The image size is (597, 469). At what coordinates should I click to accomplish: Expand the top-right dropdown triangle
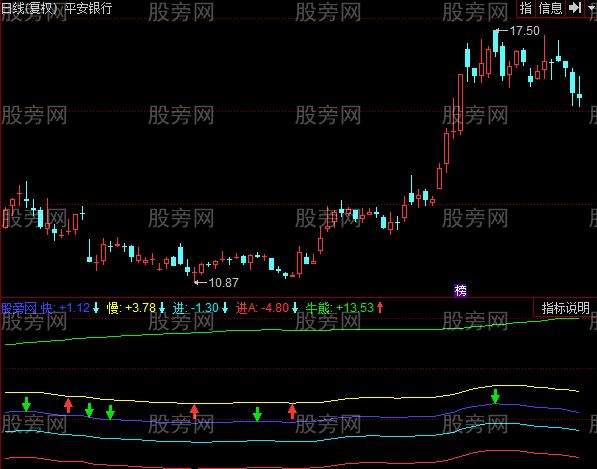[591, 8]
